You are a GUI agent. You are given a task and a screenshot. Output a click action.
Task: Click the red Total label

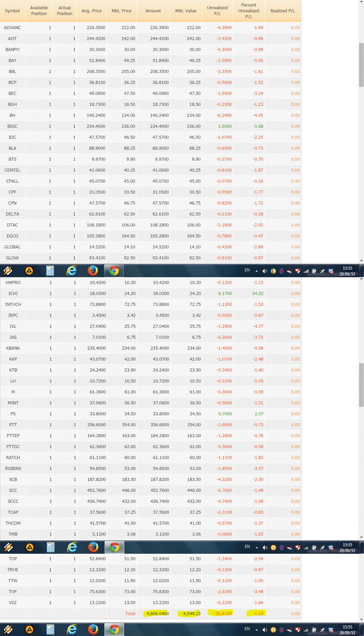point(130,613)
